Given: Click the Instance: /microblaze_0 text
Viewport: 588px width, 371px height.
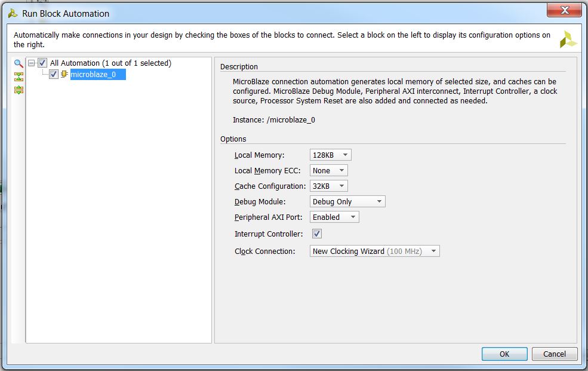Looking at the screenshot, I should [x=274, y=119].
